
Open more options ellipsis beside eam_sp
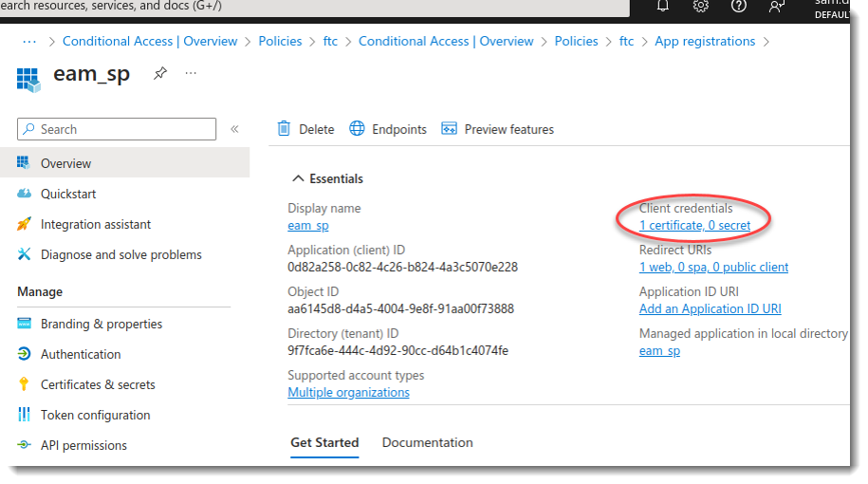[192, 74]
